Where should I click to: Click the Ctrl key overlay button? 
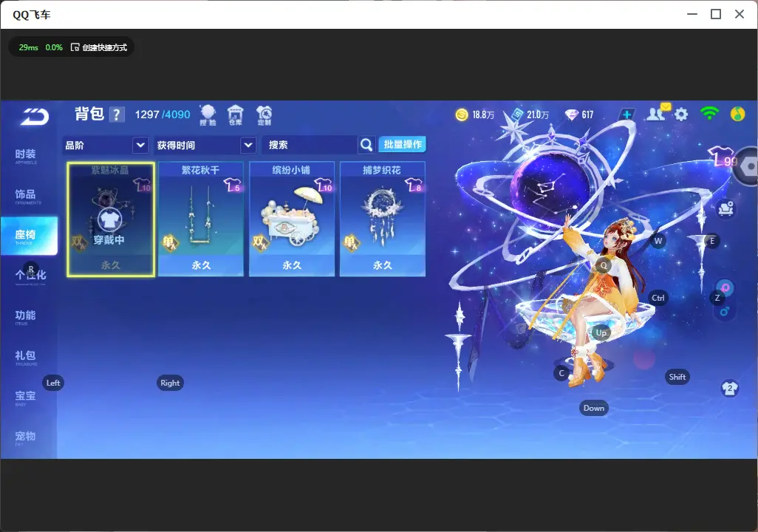[x=658, y=298]
